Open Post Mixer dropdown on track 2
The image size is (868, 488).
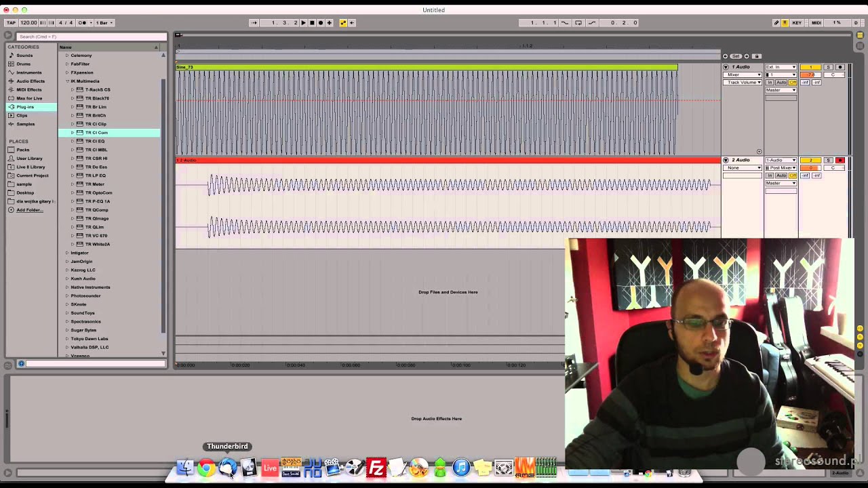781,167
